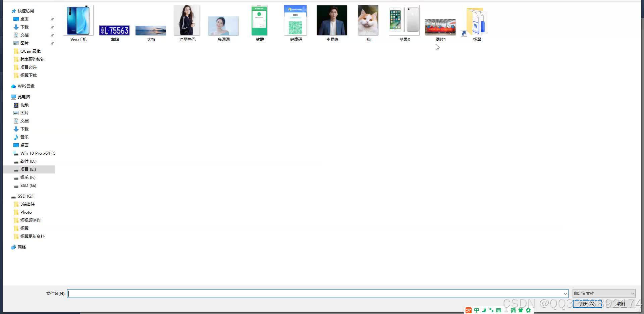
Task: Open the 项目必选 folder
Action: pyautogui.click(x=28, y=67)
